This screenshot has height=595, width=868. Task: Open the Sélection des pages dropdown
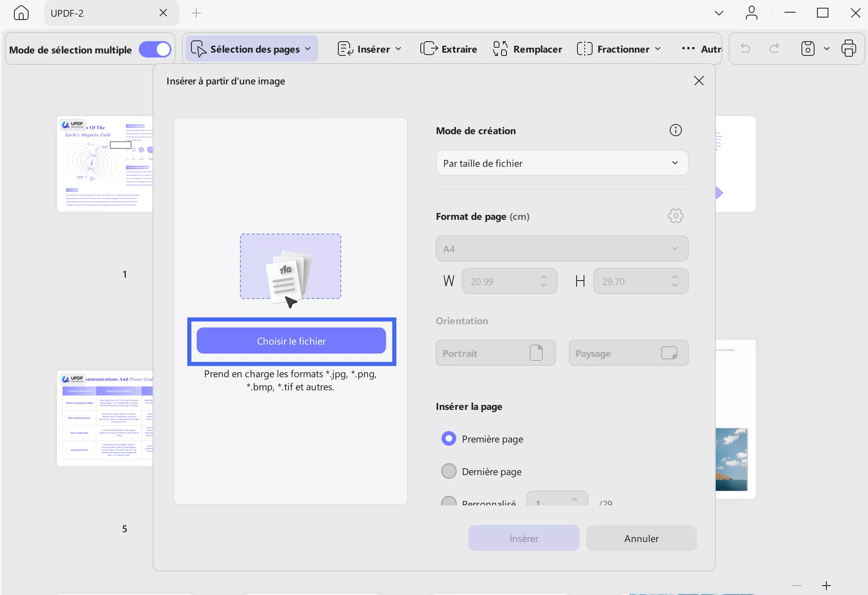click(251, 49)
